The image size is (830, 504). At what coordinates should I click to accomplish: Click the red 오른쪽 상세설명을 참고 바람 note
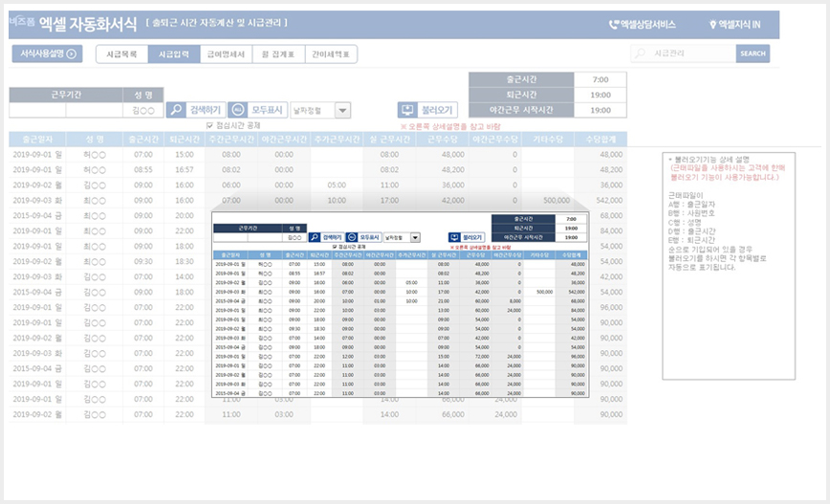(x=450, y=126)
